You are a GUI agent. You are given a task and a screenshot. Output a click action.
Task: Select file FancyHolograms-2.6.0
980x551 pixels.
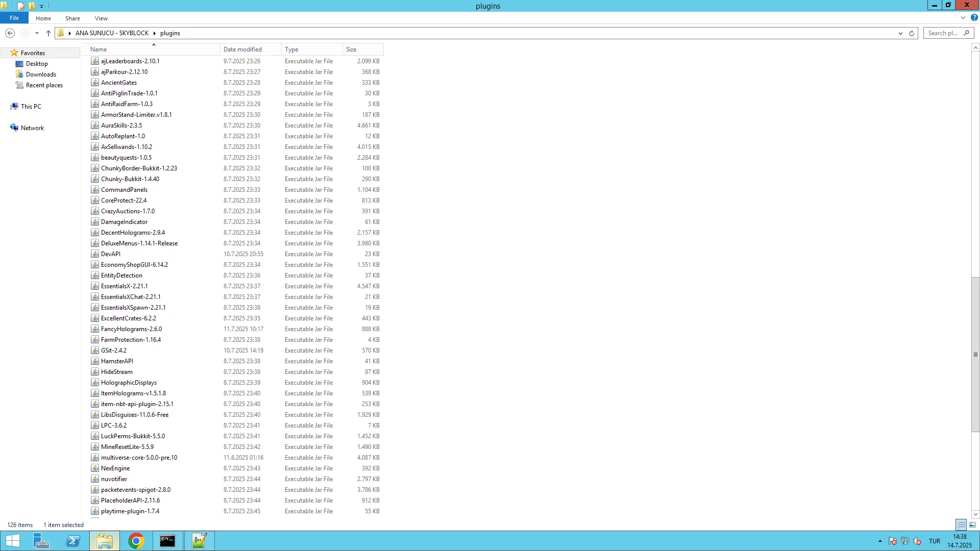click(x=131, y=329)
